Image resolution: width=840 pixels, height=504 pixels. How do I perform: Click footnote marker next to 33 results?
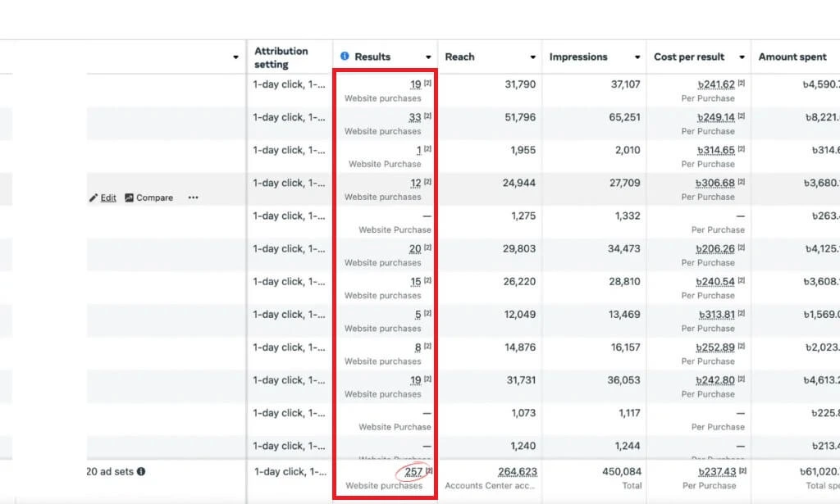point(427,116)
